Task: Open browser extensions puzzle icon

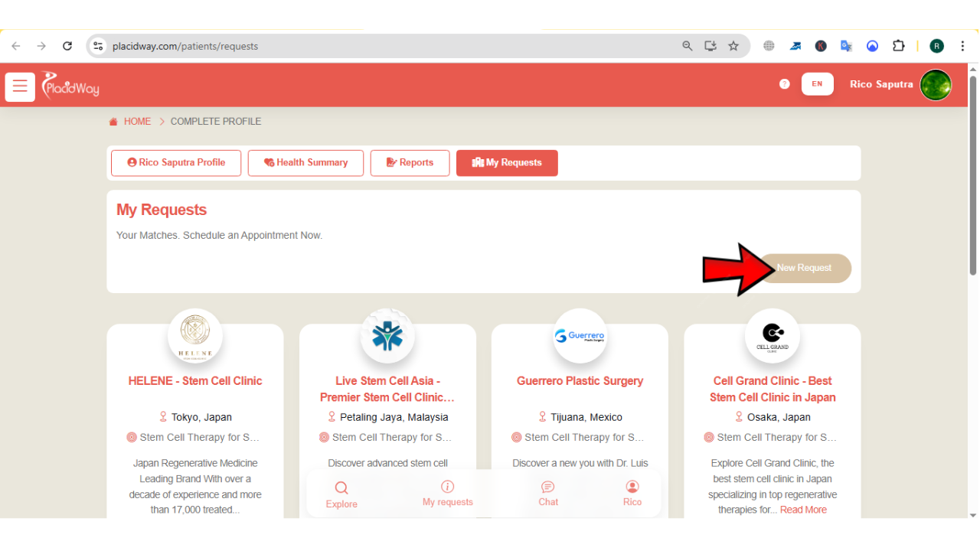Action: point(899,46)
